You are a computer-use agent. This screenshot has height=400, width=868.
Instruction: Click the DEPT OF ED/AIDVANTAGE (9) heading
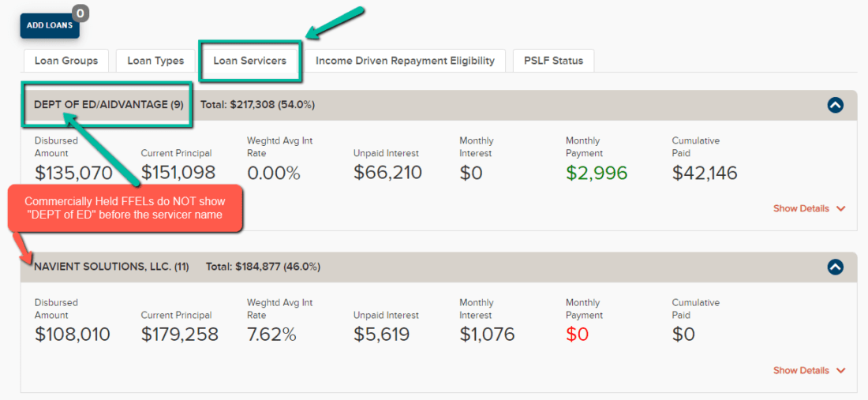point(109,105)
